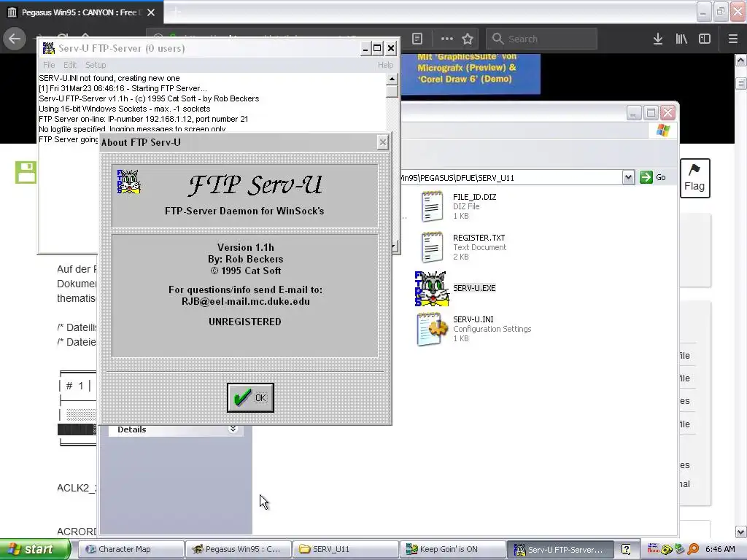
Task: Click the Go button in Explorer
Action: [653, 177]
